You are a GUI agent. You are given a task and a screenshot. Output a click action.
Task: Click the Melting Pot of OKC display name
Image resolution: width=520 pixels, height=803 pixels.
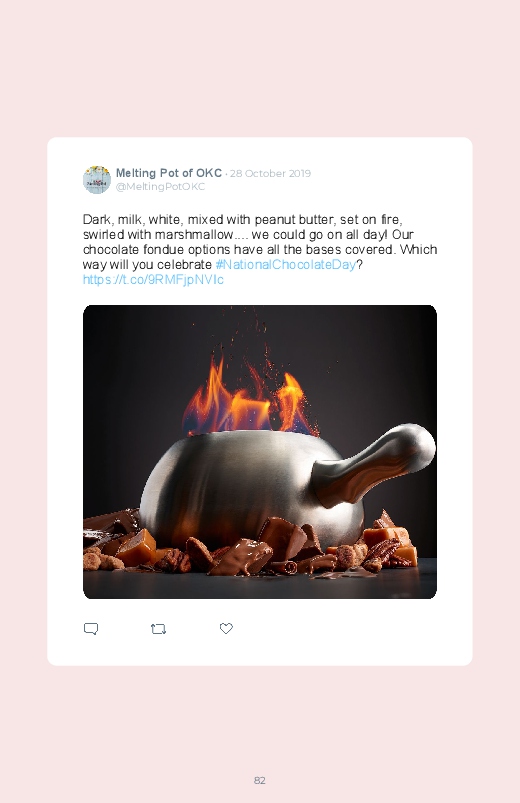[169, 173]
